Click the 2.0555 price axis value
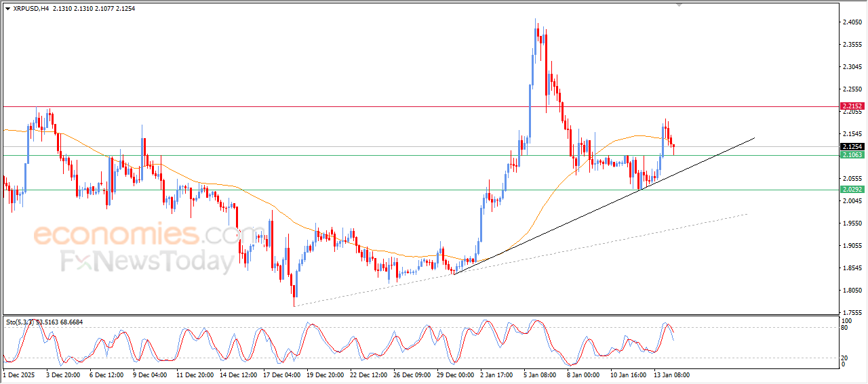 (x=852, y=179)
